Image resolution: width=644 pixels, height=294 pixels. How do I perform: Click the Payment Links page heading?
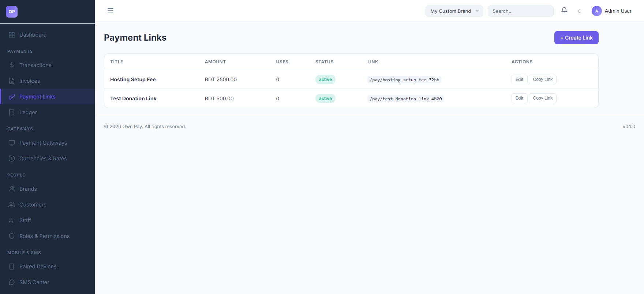point(135,38)
